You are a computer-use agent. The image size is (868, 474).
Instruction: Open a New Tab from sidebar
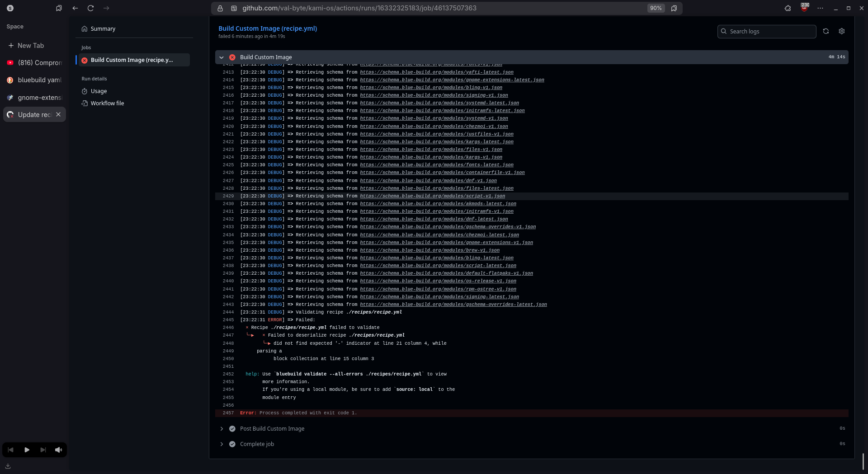(35, 46)
